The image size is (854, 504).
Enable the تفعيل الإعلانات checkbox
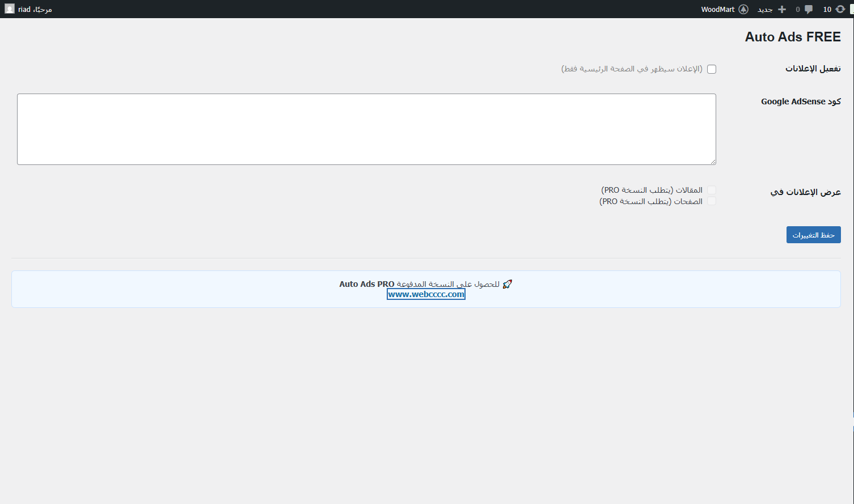pyautogui.click(x=712, y=69)
